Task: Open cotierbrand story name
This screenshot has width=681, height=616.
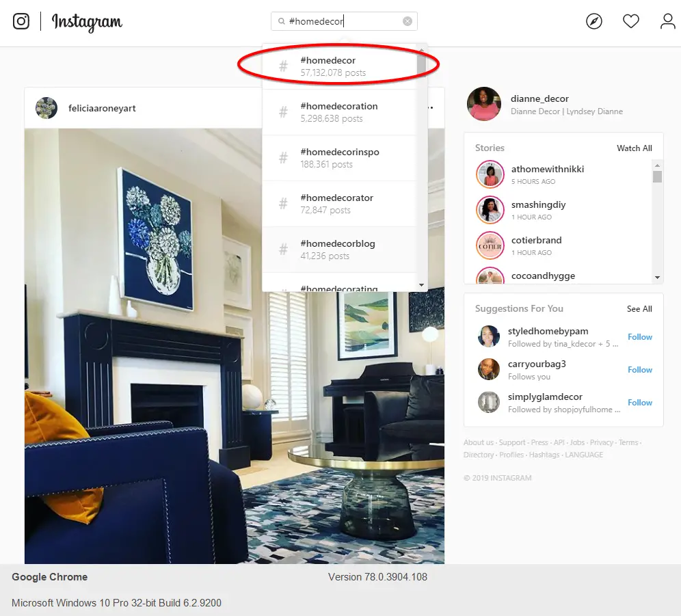Action: (x=536, y=240)
